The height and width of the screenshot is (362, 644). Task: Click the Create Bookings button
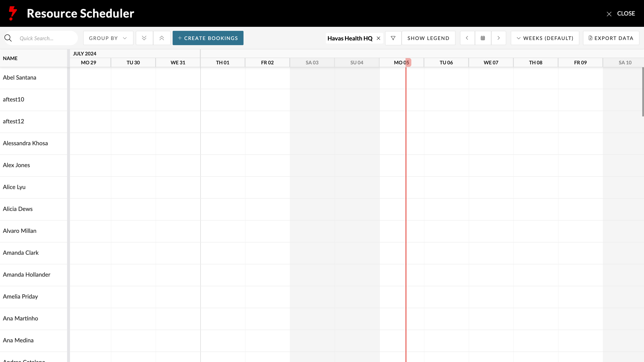[208, 38]
